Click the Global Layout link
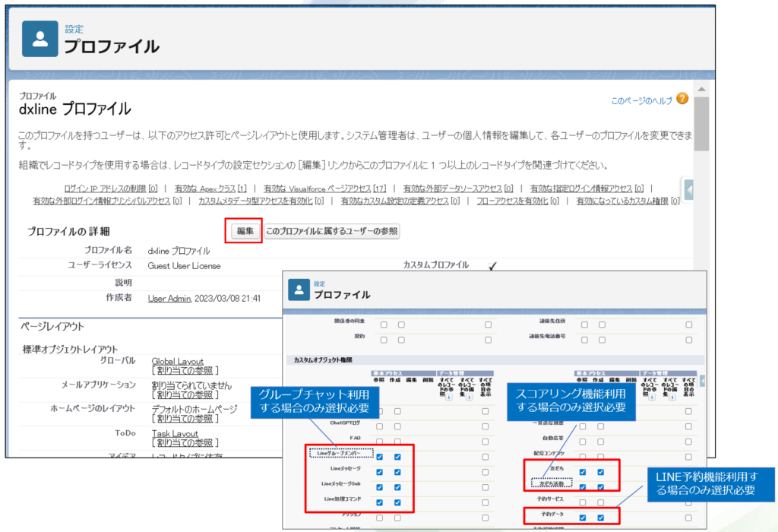Viewport: 778px width, 532px height. [177, 361]
